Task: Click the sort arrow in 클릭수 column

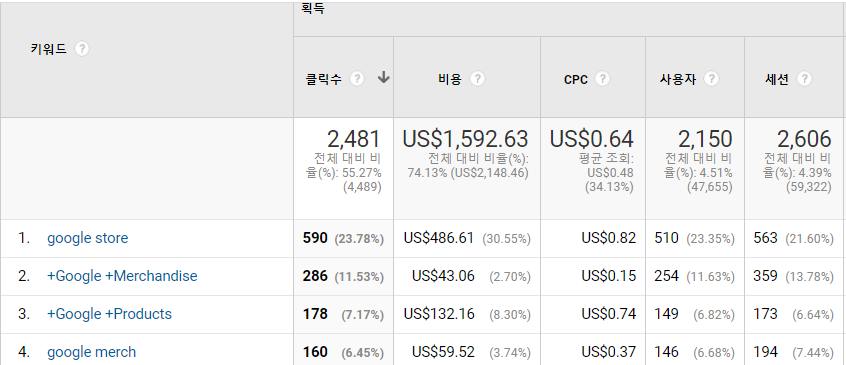Action: pyautogui.click(x=383, y=78)
